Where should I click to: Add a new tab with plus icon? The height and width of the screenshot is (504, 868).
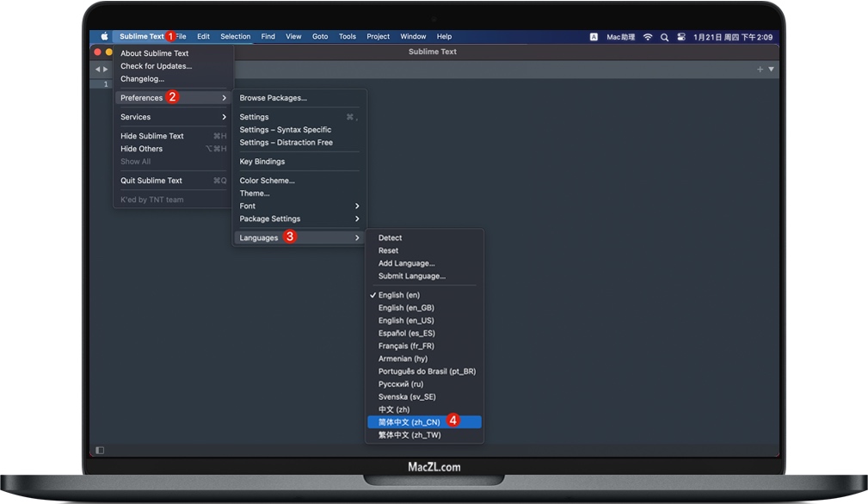760,69
